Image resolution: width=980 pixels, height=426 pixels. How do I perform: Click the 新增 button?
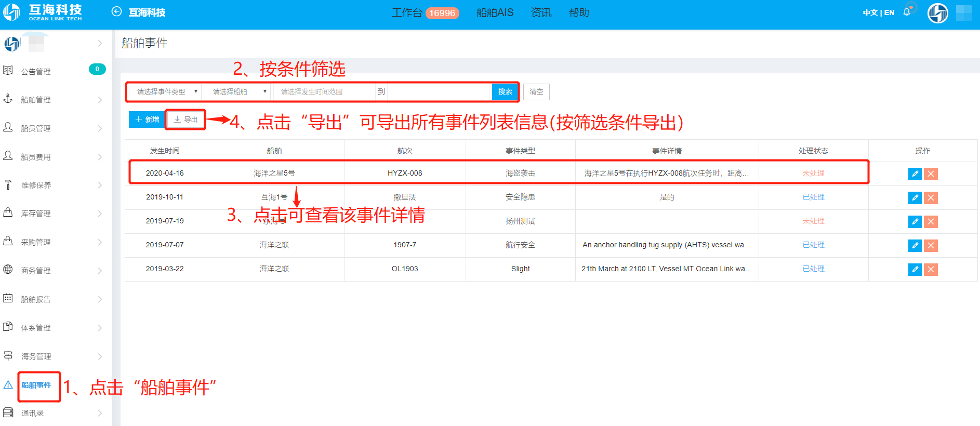click(147, 119)
